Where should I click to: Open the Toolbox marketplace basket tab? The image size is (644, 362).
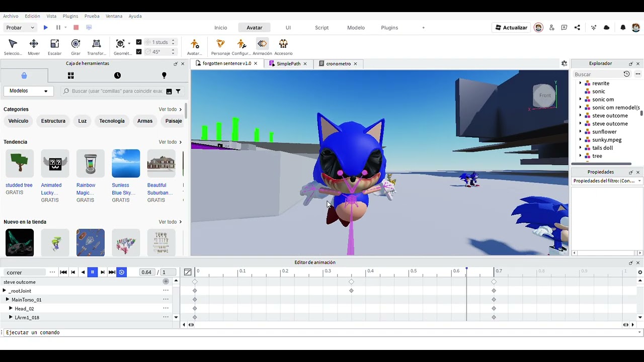click(24, 75)
